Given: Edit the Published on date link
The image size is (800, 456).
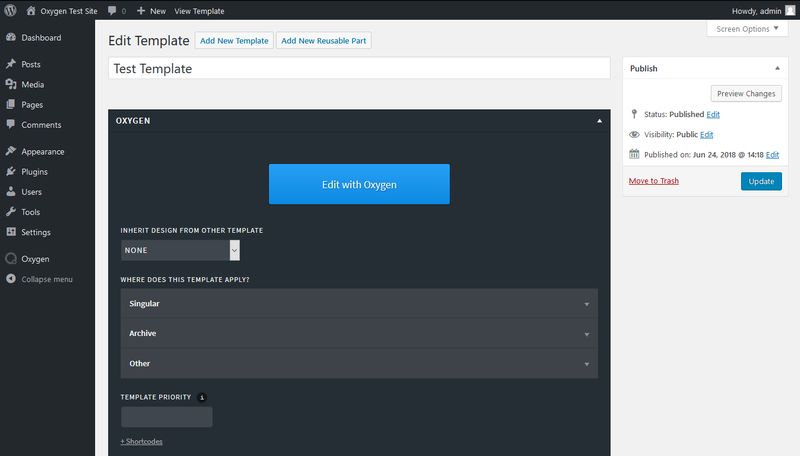Looking at the screenshot, I should pyautogui.click(x=772, y=155).
